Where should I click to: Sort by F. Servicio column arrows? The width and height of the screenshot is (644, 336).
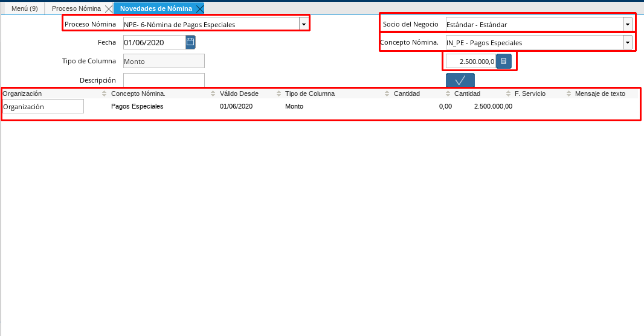coord(568,94)
